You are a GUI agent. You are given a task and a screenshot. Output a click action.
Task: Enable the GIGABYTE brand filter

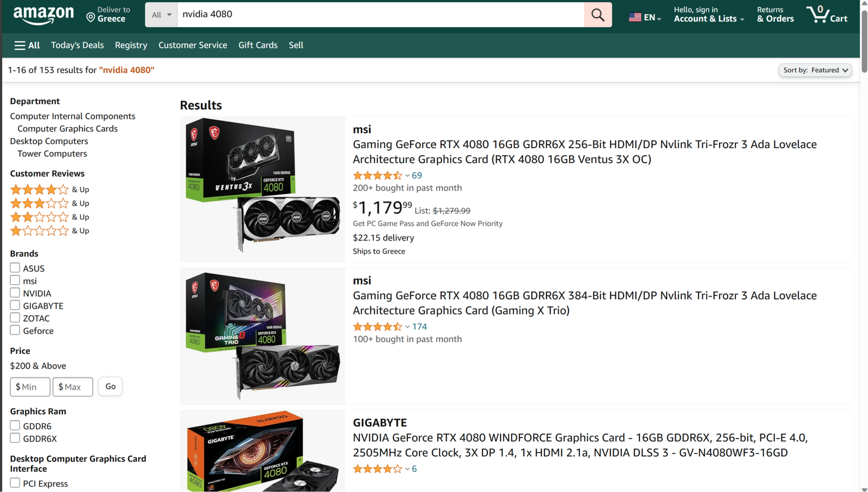[x=15, y=305]
